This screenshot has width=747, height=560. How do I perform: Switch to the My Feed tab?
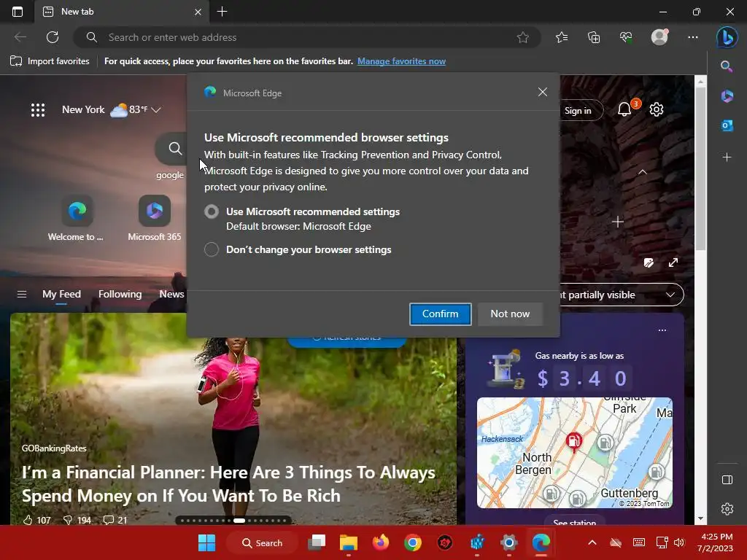click(61, 295)
